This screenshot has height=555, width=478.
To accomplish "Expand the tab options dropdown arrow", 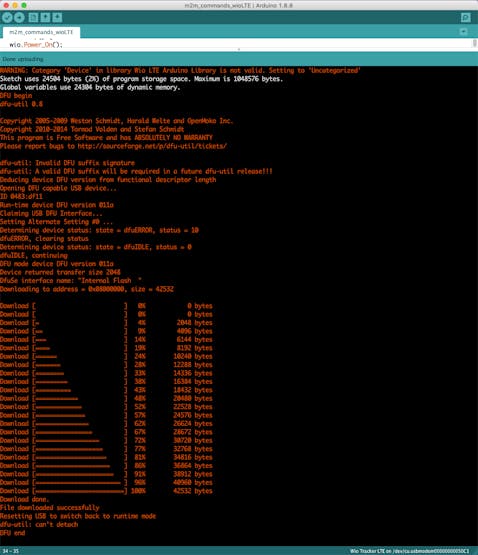I will (463, 32).
